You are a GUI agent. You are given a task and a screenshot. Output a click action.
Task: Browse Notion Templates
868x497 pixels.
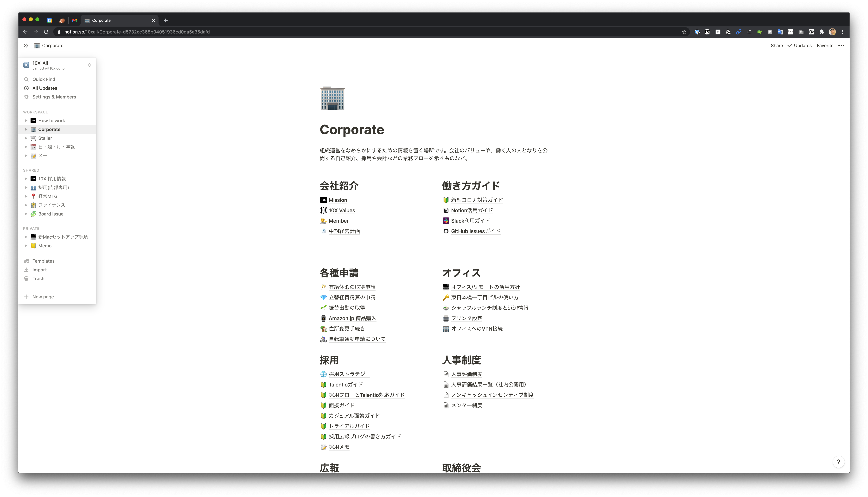click(x=43, y=261)
